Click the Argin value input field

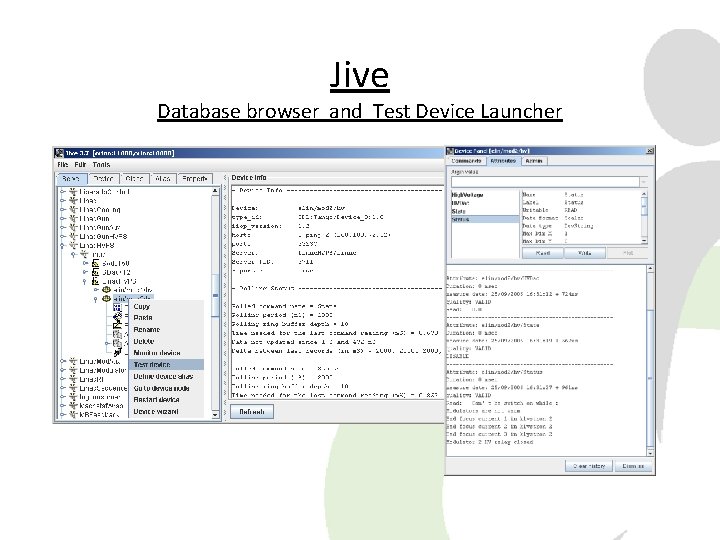tap(545, 182)
